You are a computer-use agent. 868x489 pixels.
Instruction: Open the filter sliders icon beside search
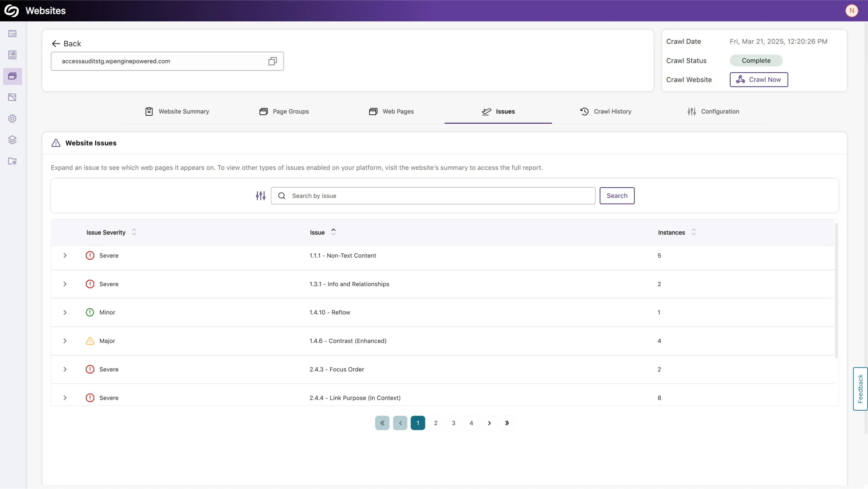click(260, 196)
